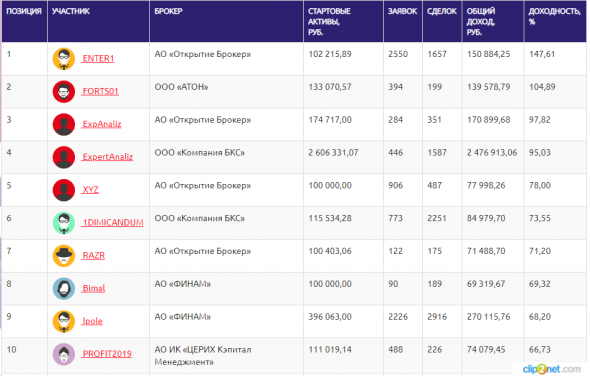The image size is (590, 376).
Task: Click the avatar next to XYZ
Action: pos(64,190)
